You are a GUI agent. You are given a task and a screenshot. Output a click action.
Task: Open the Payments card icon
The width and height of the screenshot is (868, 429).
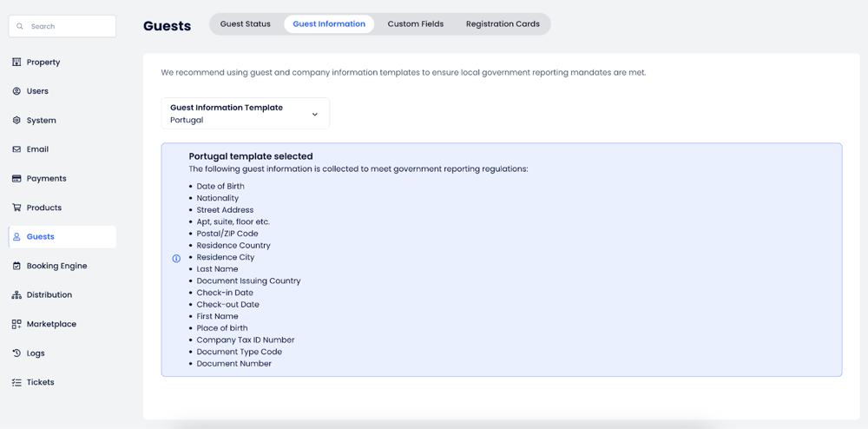(x=16, y=179)
